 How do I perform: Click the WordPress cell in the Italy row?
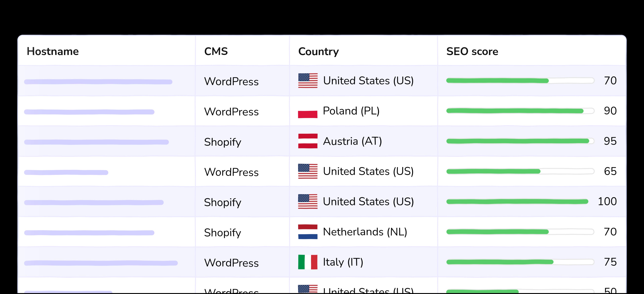pyautogui.click(x=231, y=263)
